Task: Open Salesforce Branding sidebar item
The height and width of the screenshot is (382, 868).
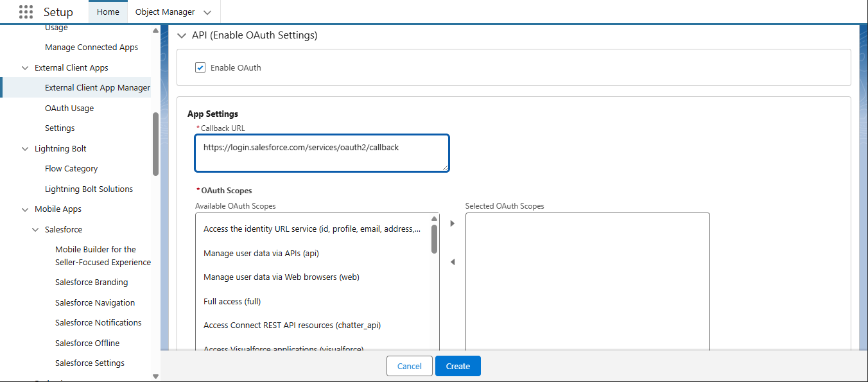Action: click(91, 282)
